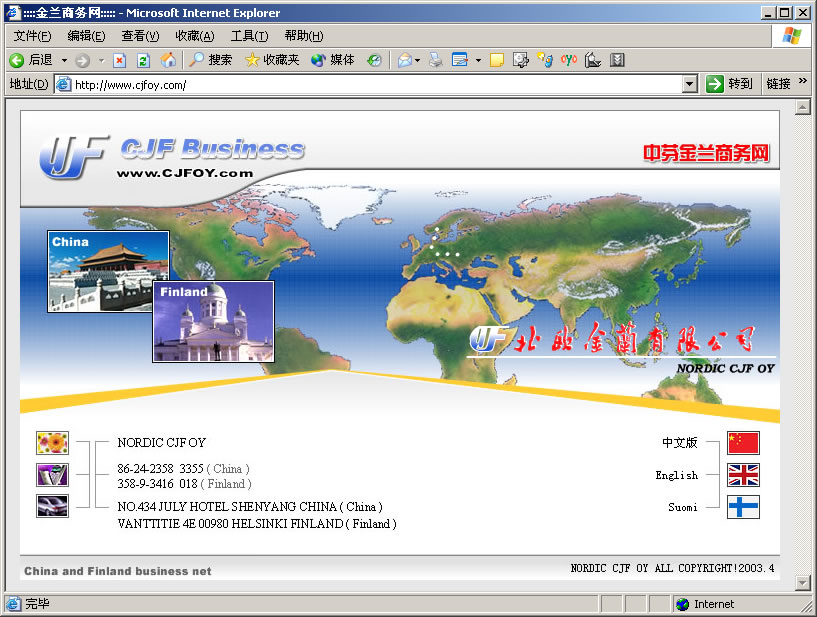Click the address bar URL field
This screenshot has height=617, width=817.
click(369, 84)
